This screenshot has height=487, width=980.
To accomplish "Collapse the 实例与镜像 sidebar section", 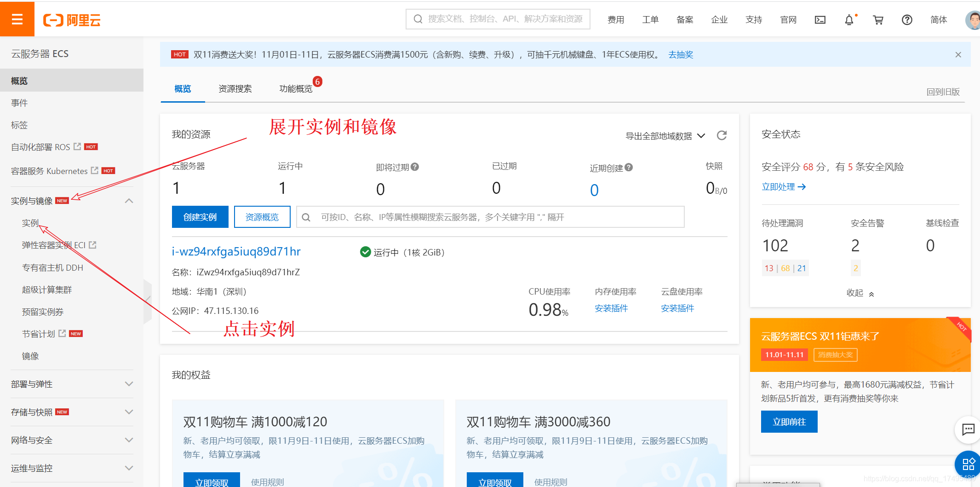I will pos(129,201).
